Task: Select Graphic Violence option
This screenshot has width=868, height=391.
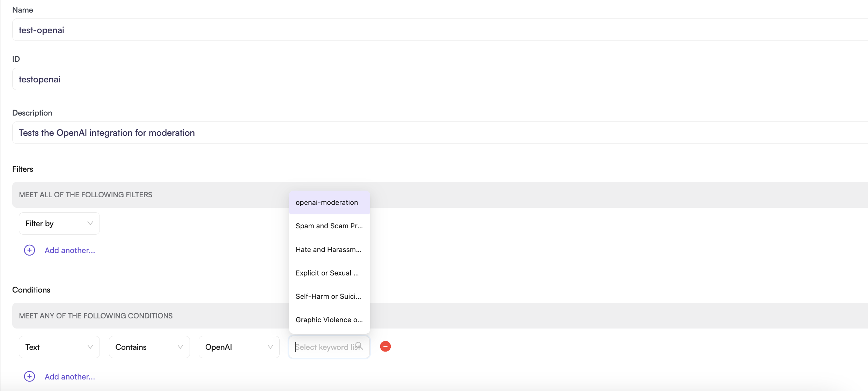Action: (329, 319)
